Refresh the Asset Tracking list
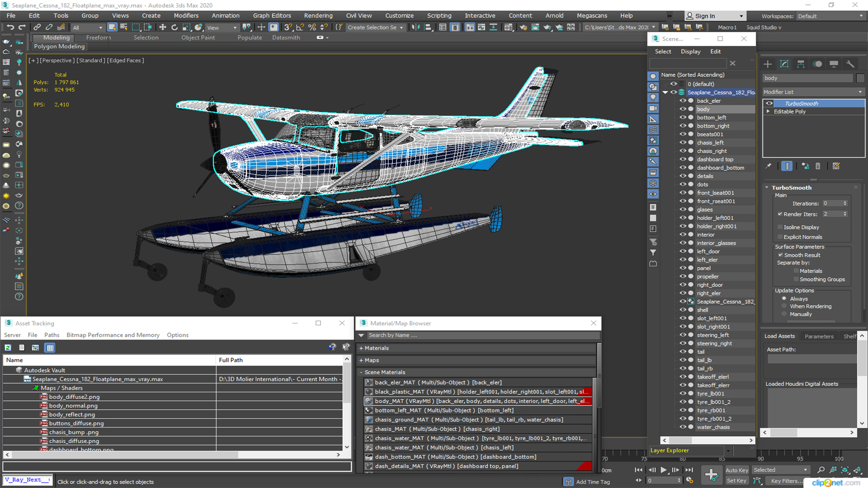This screenshot has width=868, height=488. 8,347
